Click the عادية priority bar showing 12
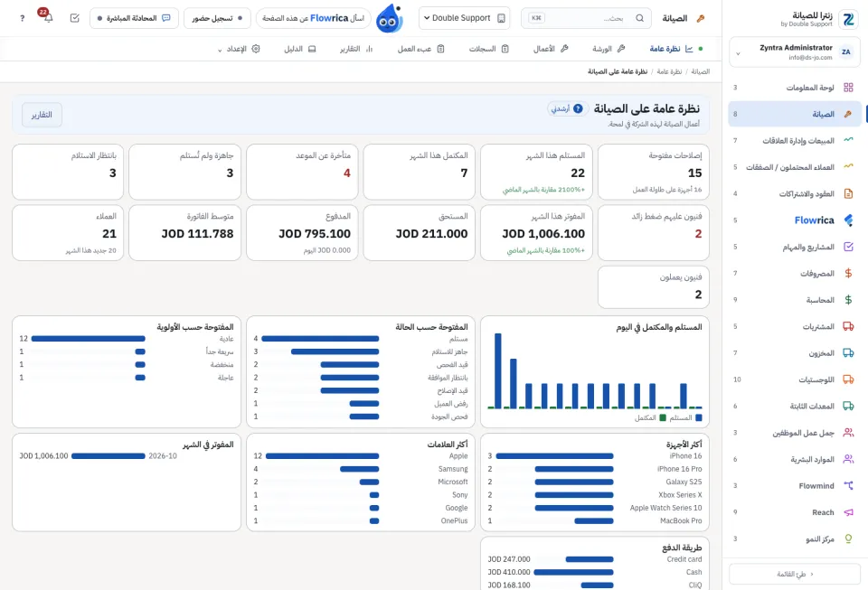 (x=88, y=339)
